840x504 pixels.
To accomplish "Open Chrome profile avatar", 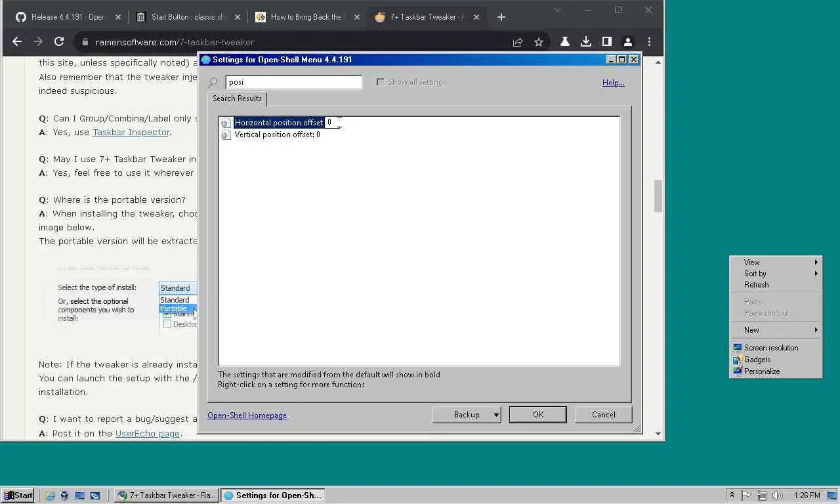I will pos(628,41).
